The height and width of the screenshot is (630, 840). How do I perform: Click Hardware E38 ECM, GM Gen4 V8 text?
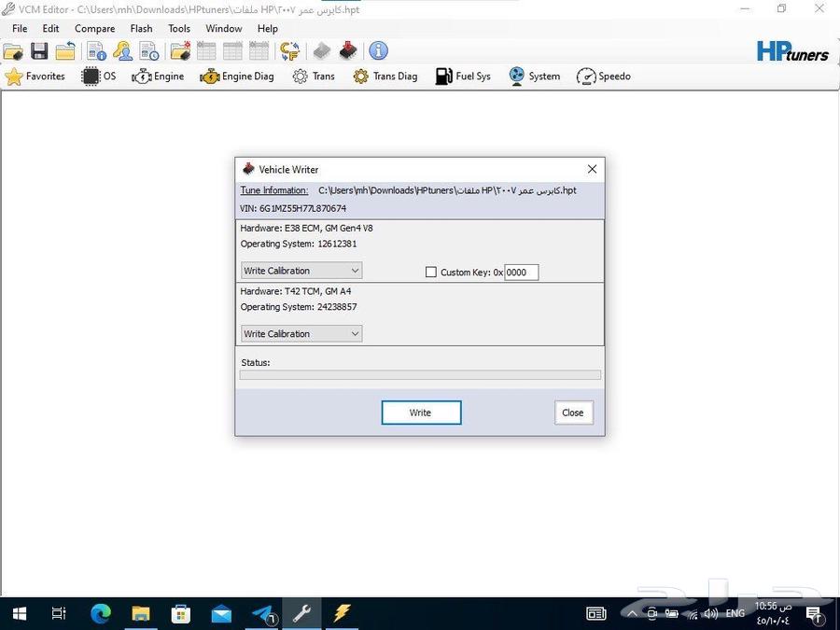pyautogui.click(x=306, y=229)
